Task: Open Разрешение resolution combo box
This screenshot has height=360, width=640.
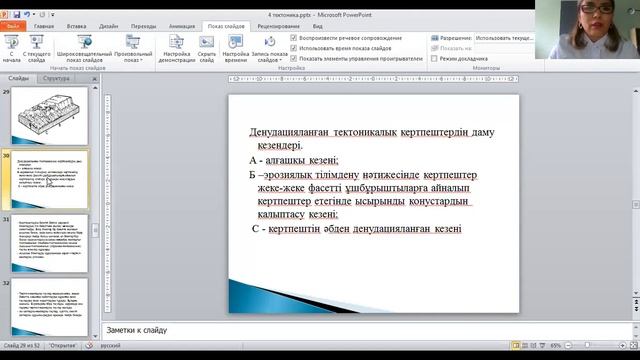Action: [504, 38]
